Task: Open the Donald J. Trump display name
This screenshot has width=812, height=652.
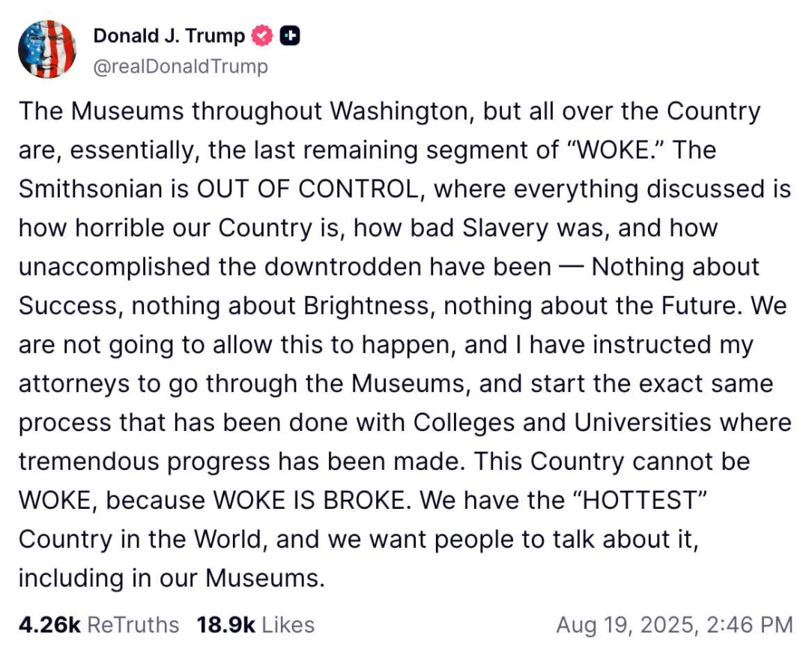Action: (169, 35)
